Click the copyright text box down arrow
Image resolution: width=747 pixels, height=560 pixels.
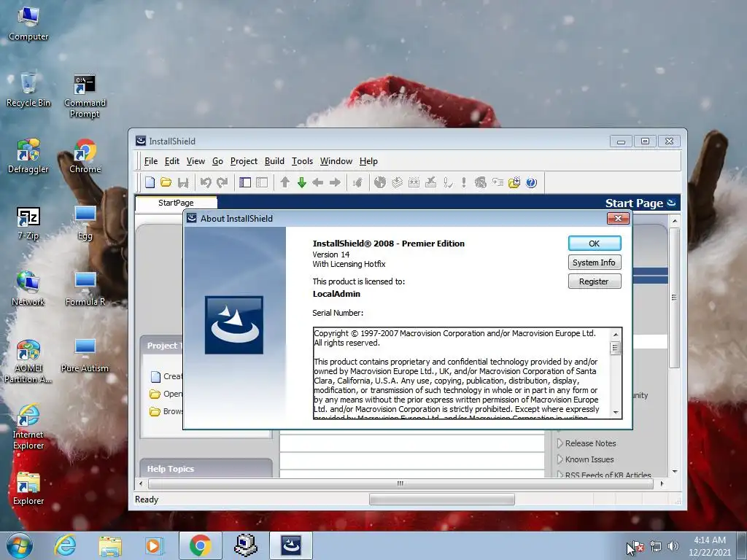[616, 413]
